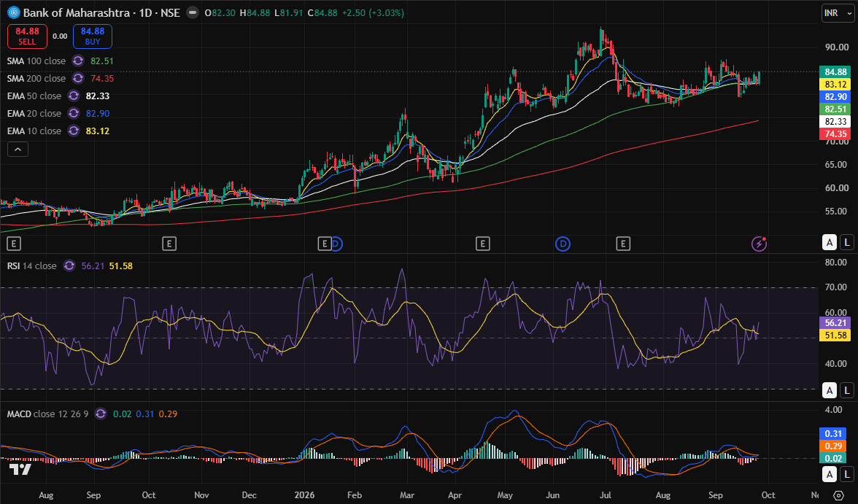Click the blue BUY 84.88 button
Viewport: 858px width, 504px height.
coord(93,36)
